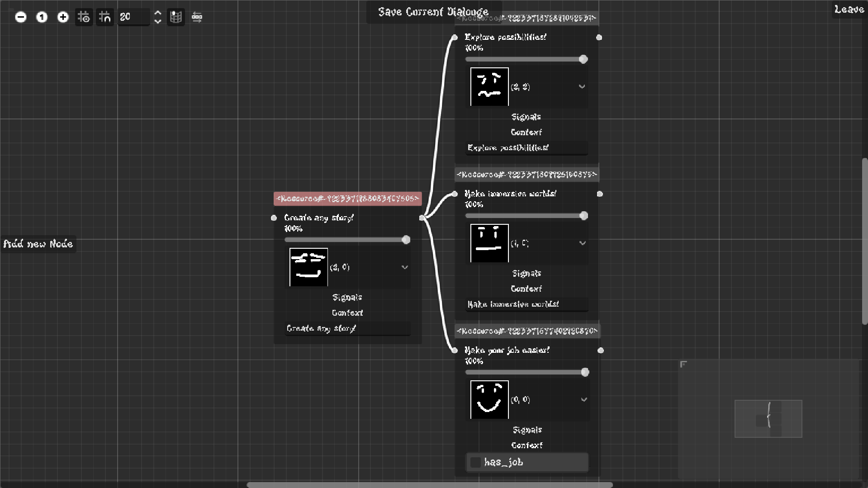Select the zoom out minus icon
Image resolution: width=868 pixels, height=488 pixels.
click(20, 17)
